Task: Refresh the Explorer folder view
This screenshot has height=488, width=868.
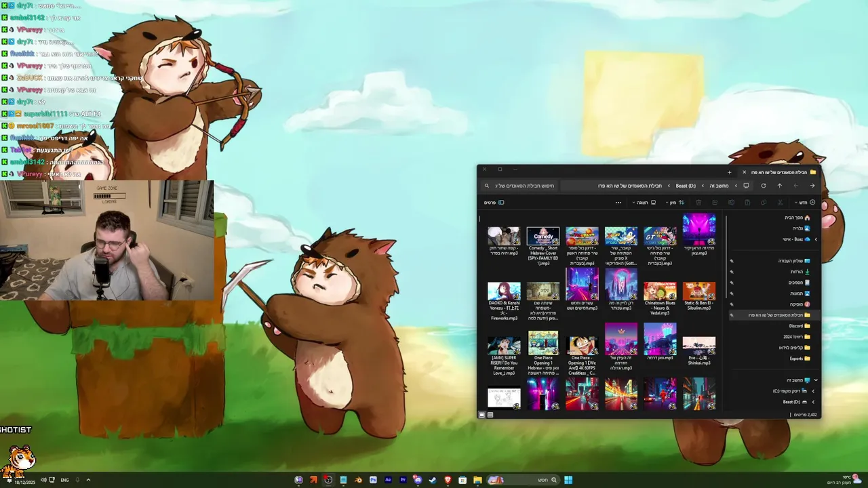Action: click(x=764, y=186)
